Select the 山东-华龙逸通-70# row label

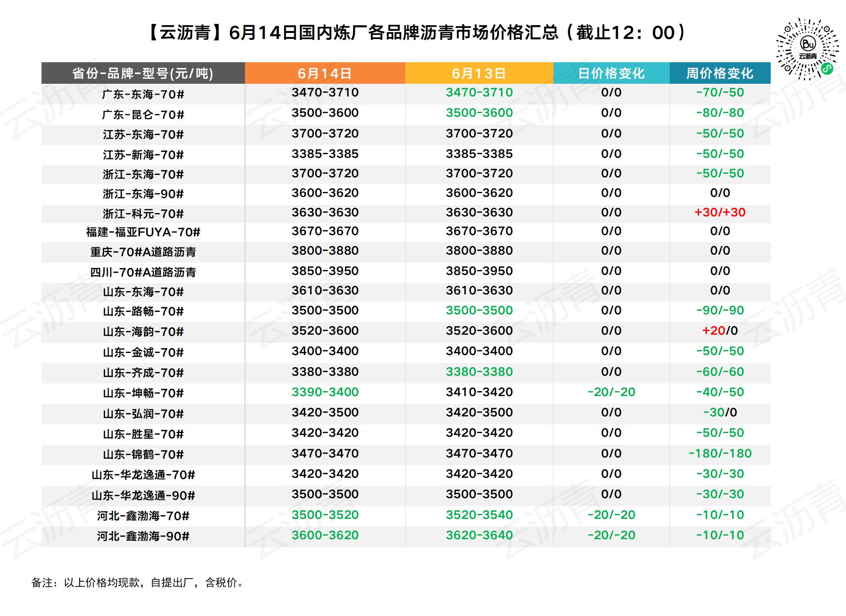pos(143,475)
